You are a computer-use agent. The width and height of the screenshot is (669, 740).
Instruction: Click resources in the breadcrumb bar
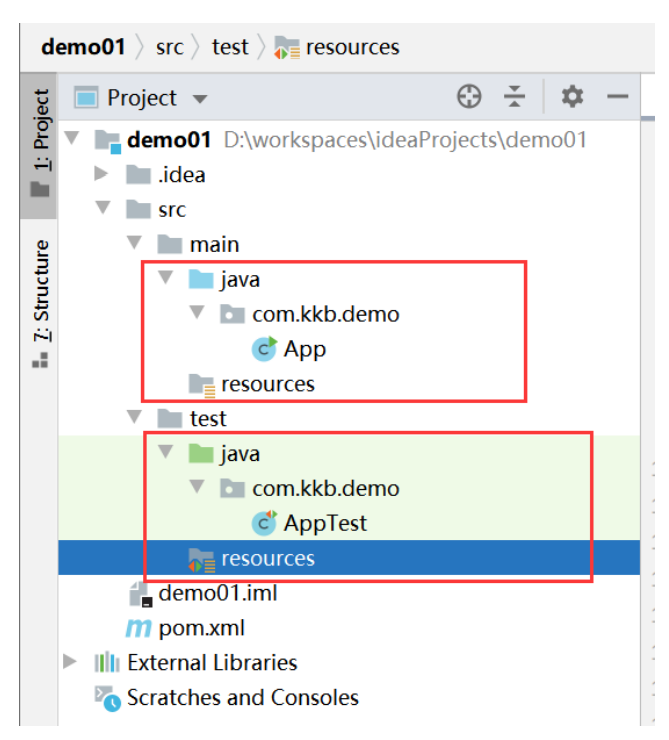pyautogui.click(x=352, y=47)
